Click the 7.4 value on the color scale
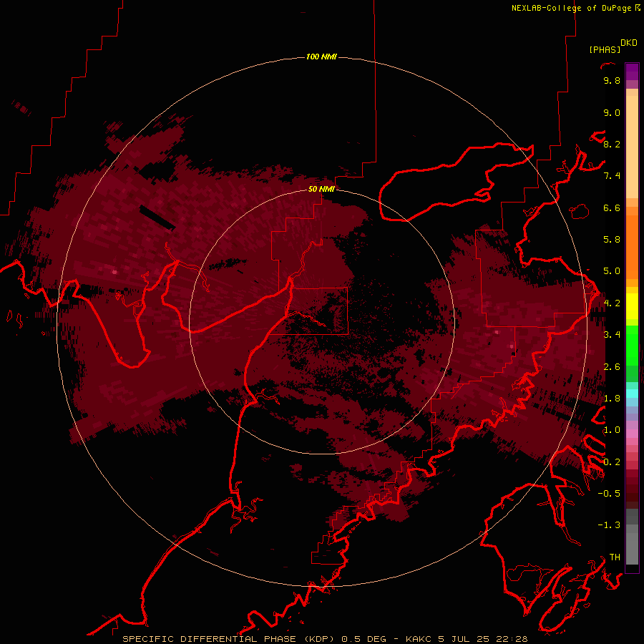The image size is (644, 644). coord(612,176)
